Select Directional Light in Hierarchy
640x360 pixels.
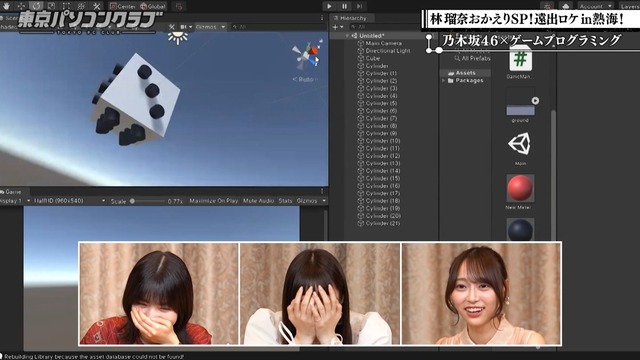pos(388,51)
